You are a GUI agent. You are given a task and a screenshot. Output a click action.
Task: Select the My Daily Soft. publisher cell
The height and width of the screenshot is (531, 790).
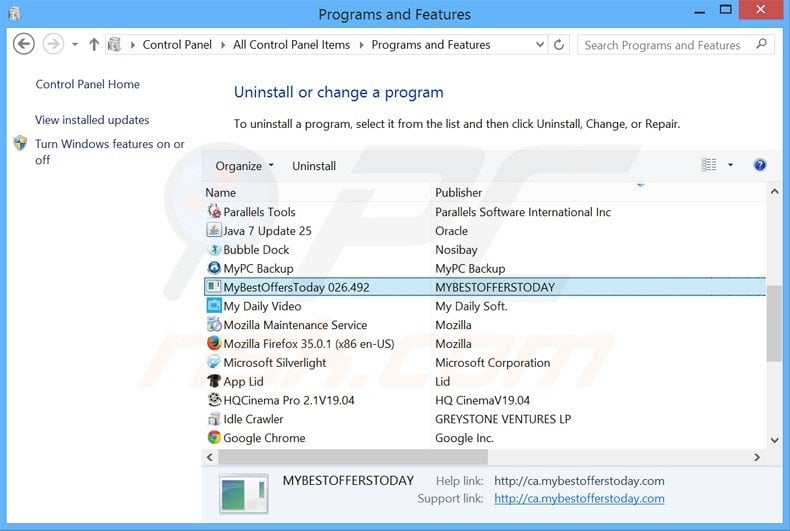pyautogui.click(x=471, y=306)
